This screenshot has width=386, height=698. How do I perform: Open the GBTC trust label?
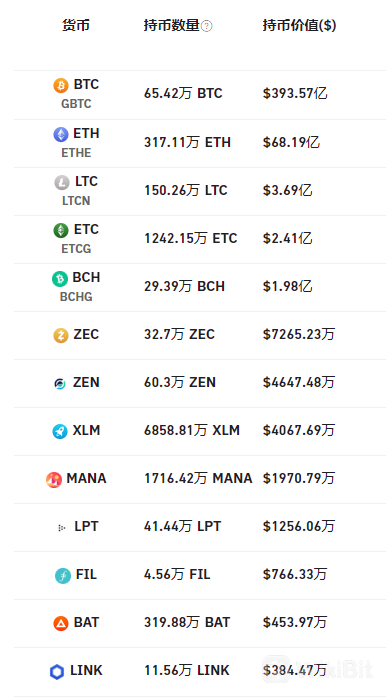pyautogui.click(x=76, y=104)
